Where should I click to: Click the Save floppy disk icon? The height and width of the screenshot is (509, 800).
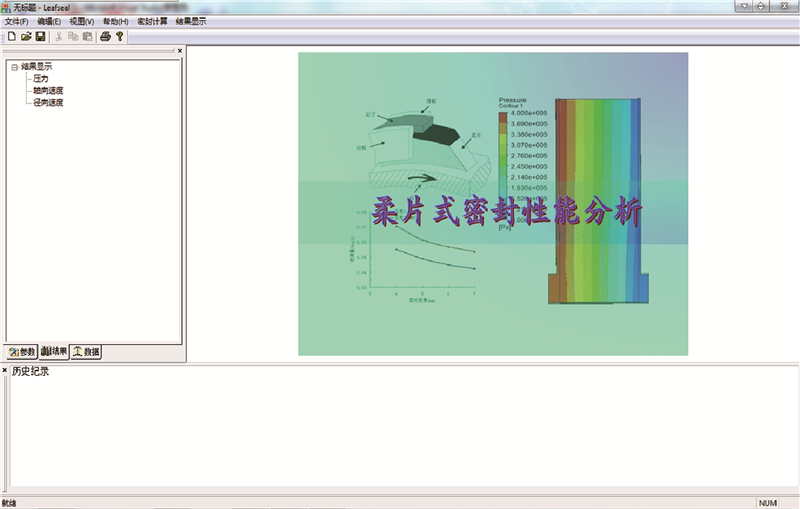point(40,37)
